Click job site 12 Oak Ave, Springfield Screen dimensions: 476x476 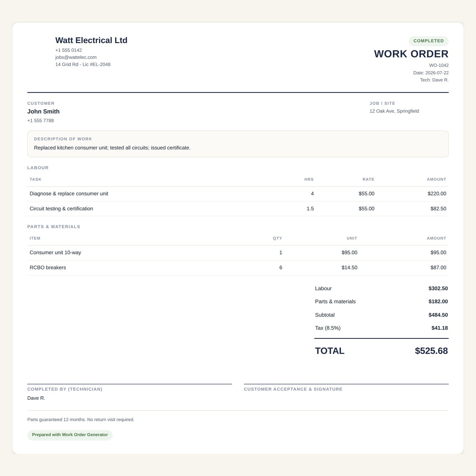click(394, 111)
